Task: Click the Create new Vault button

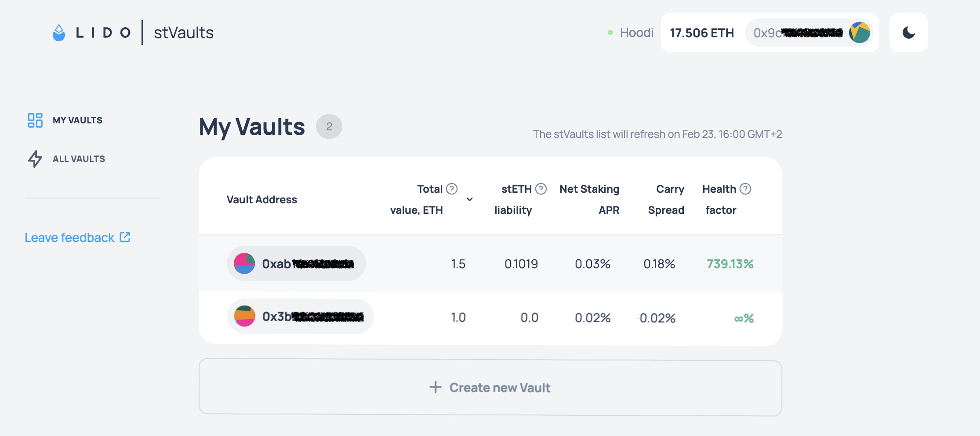Action: [490, 387]
